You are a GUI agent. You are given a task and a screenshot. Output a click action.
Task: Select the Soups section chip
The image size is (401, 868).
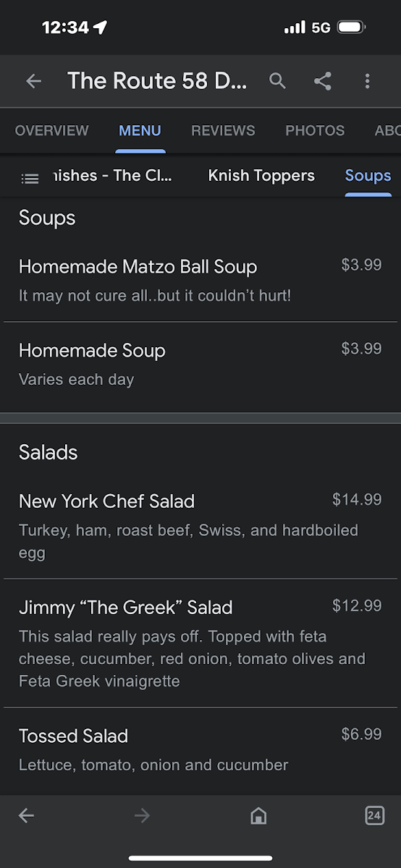(x=368, y=176)
